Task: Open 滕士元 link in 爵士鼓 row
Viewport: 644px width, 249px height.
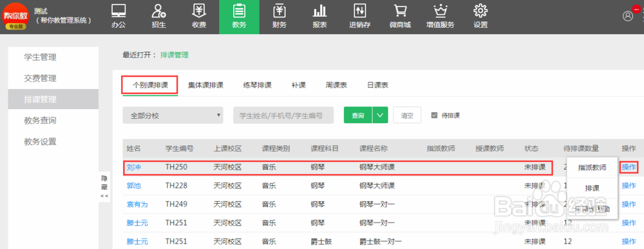Action: pos(137,241)
